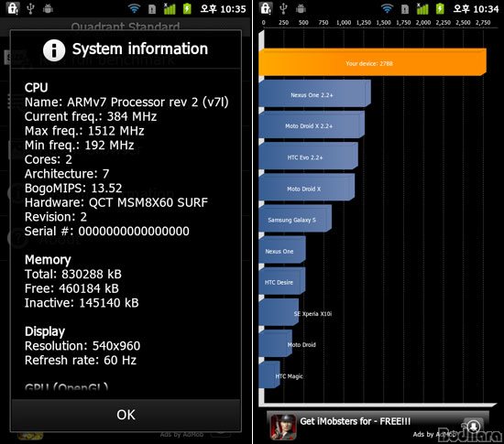Select the HTC Evo 2.2+ benchmark bar

[308, 156]
